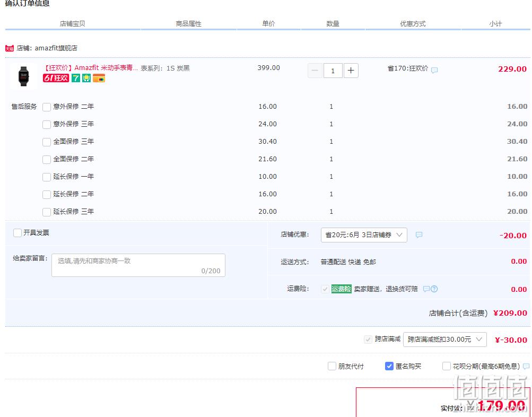This screenshot has height=417, width=532.
Task: Check 延长保修 三年 option
Action: point(47,212)
